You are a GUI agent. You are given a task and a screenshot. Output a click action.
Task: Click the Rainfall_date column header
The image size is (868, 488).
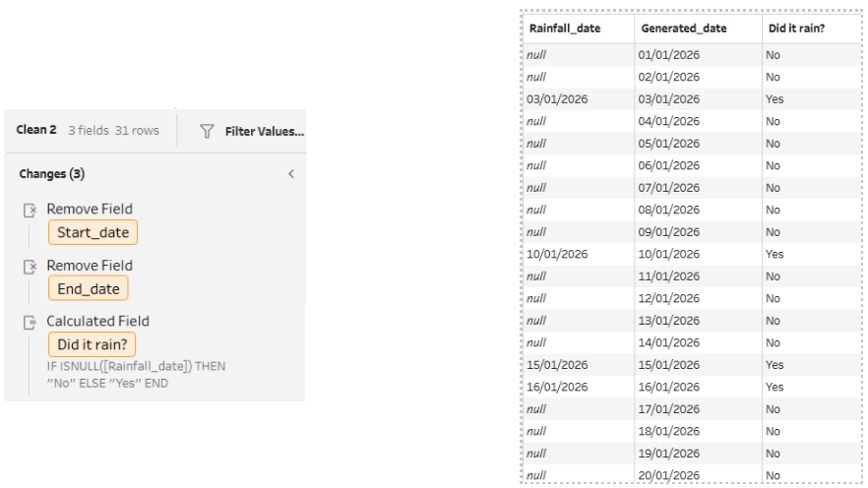pyautogui.click(x=565, y=29)
